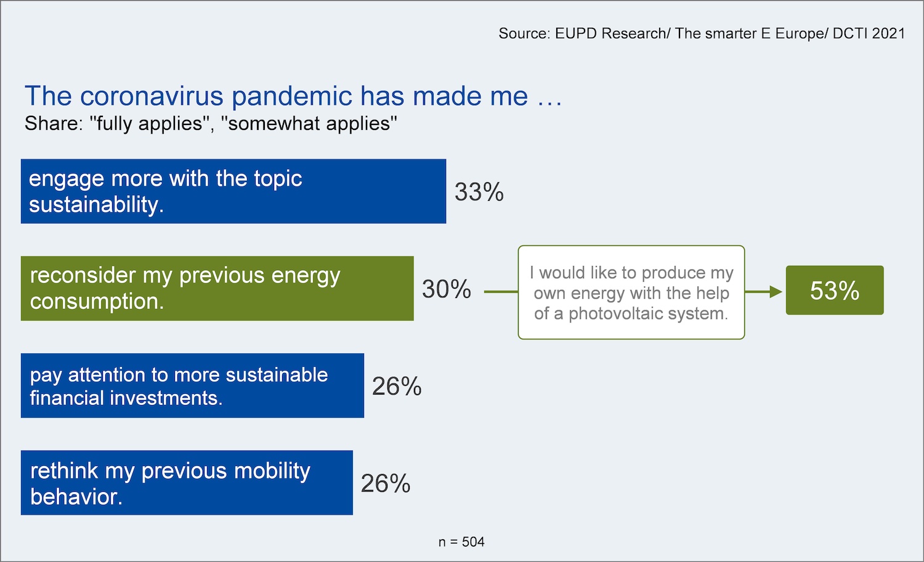Screen dimensions: 924x562
Task: Click the 26% label beside mobility behavior
Action: coord(385,484)
